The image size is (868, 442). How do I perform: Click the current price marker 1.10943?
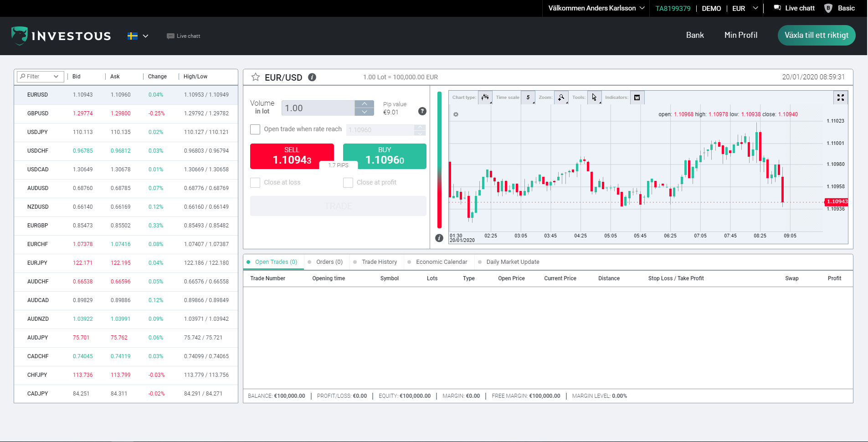(x=837, y=201)
